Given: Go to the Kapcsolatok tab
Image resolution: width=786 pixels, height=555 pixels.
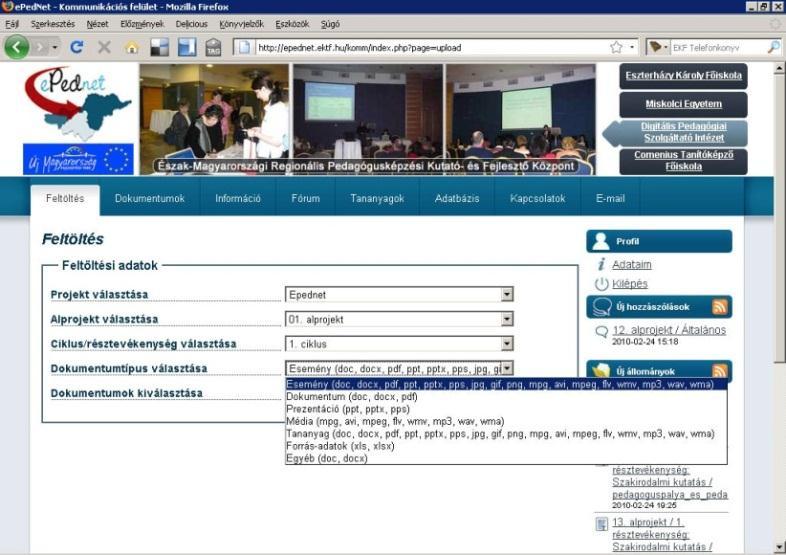Looking at the screenshot, I should click(x=537, y=199).
